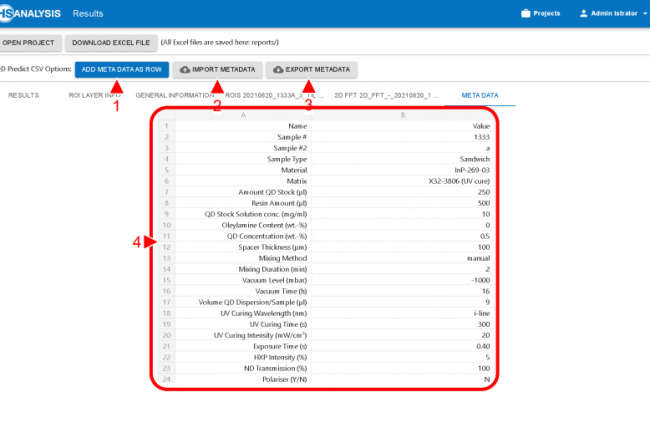Viewport: 650px width, 433px height.
Task: Click the Projects briefcase icon
Action: coord(526,15)
